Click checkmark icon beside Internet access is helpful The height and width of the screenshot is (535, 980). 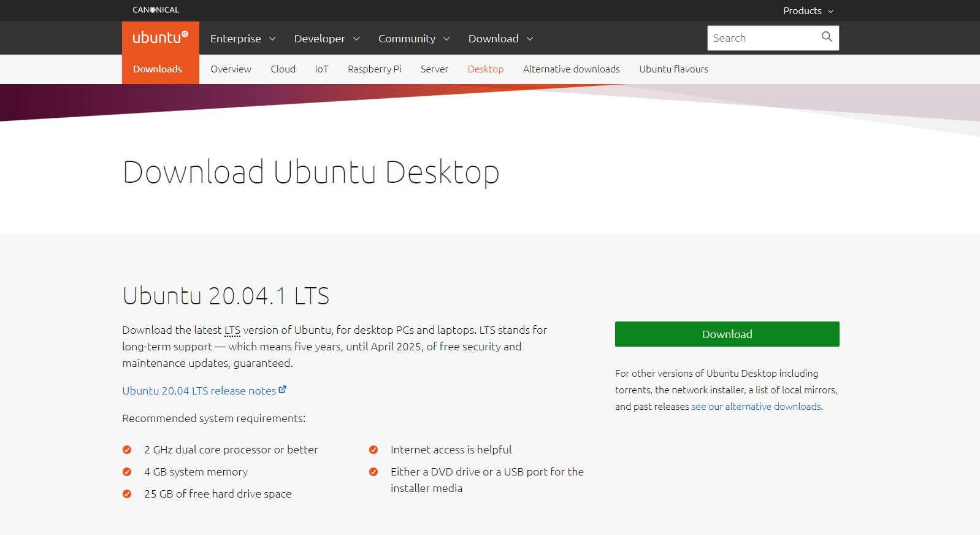pyautogui.click(x=373, y=450)
